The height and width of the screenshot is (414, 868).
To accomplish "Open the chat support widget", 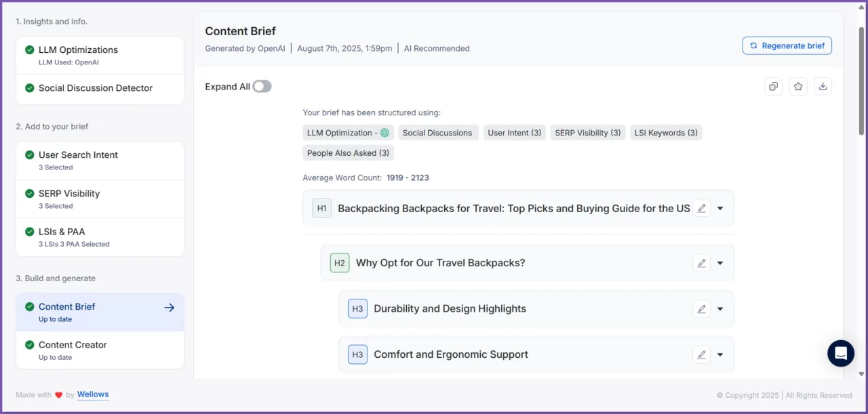I will click(841, 354).
